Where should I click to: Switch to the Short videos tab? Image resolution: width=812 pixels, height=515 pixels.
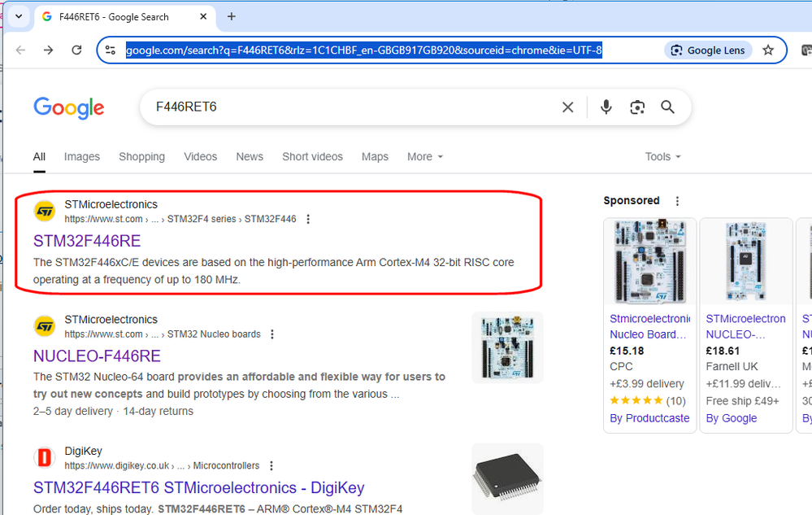(312, 156)
